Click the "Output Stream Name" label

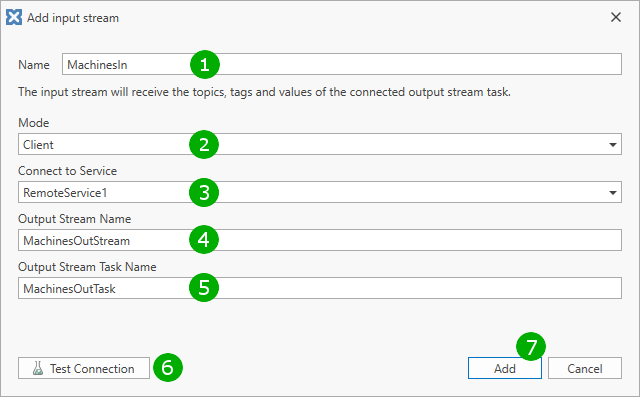[x=74, y=219]
